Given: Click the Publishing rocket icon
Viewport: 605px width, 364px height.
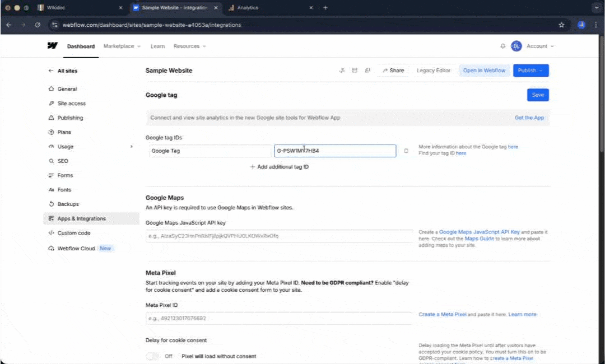Looking at the screenshot, I should pos(52,118).
